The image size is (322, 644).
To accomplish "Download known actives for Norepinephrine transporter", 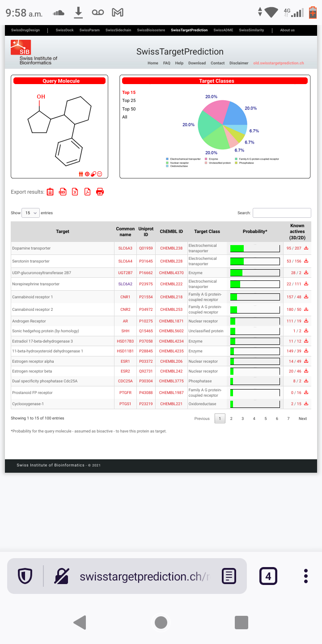I will [306, 284].
